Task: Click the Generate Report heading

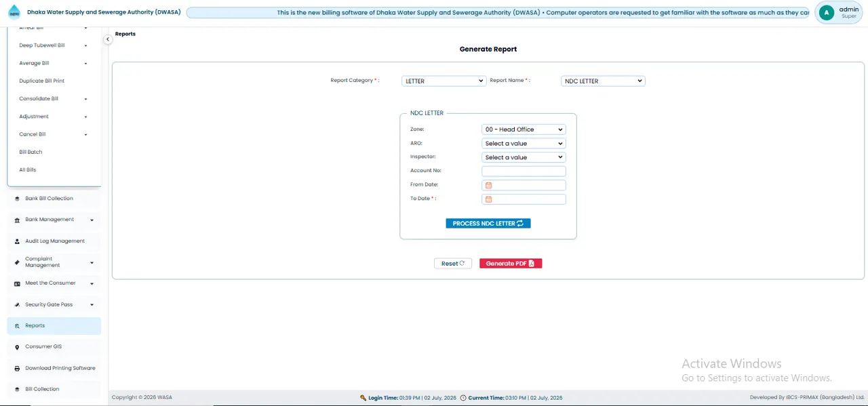Action: click(488, 49)
